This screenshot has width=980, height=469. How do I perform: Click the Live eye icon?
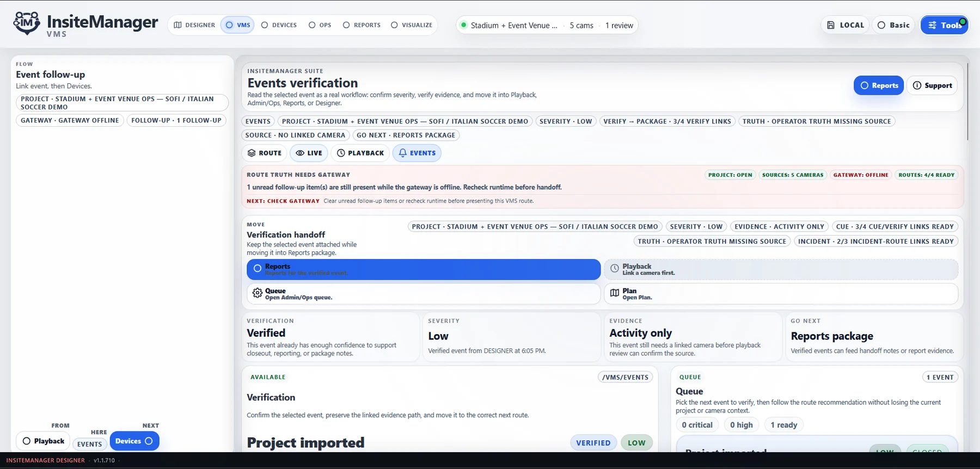pyautogui.click(x=300, y=153)
